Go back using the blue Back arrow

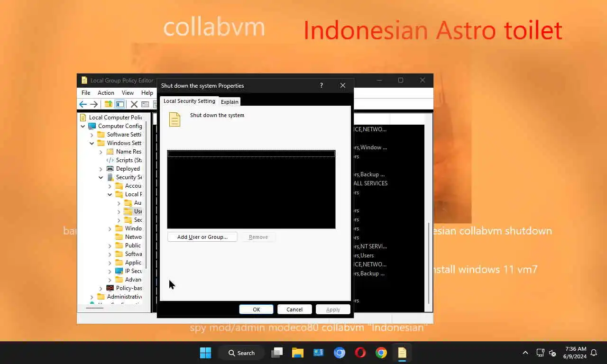click(83, 104)
